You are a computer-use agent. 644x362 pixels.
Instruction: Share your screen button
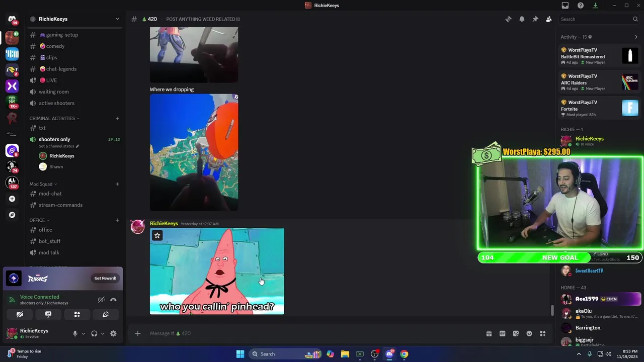pyautogui.click(x=48, y=314)
